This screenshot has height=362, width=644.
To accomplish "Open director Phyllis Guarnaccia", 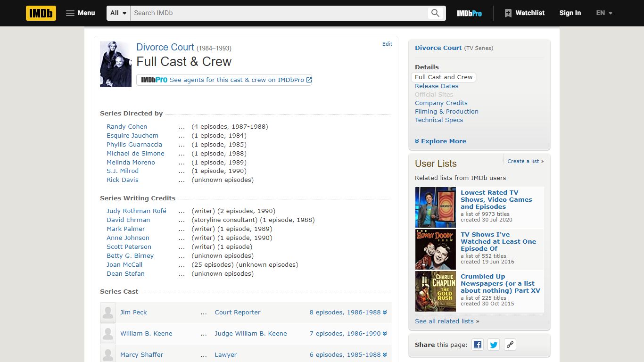I will coord(134,144).
